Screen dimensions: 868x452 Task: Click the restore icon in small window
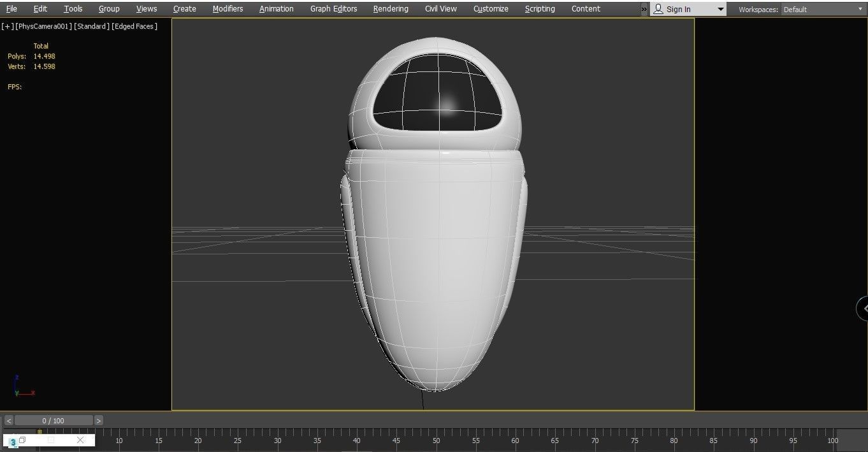click(x=22, y=440)
